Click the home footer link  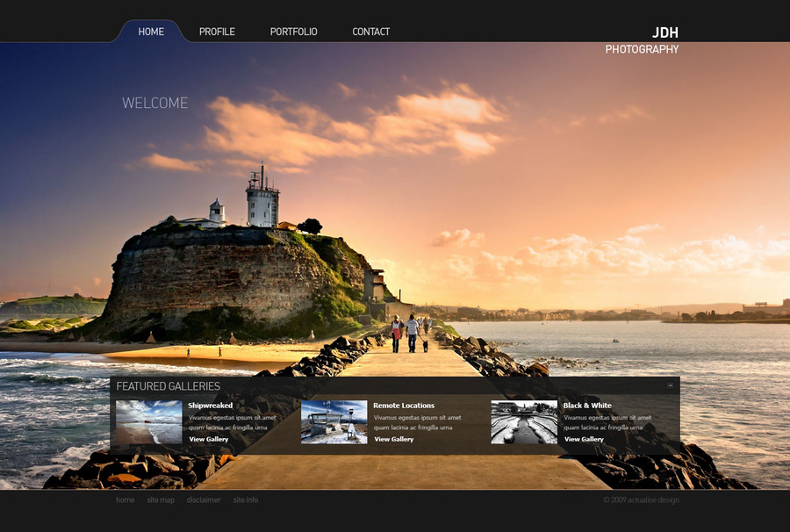[x=124, y=500]
